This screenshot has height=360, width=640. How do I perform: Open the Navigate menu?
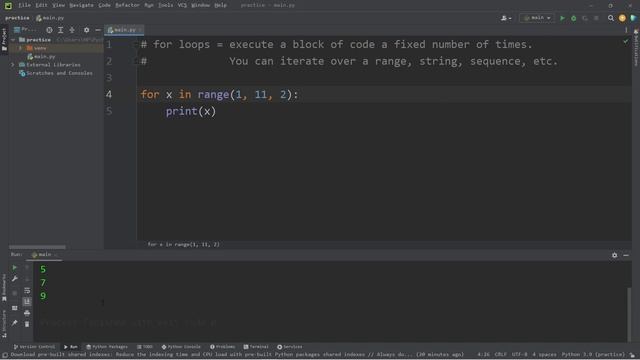click(x=81, y=5)
